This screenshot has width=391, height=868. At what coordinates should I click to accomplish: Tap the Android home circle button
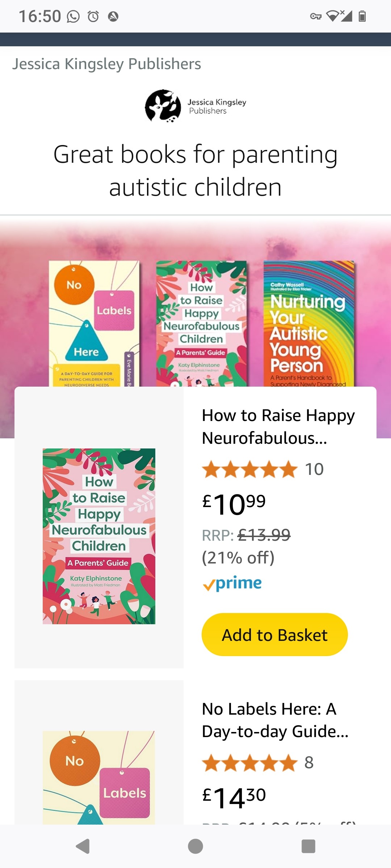[195, 846]
